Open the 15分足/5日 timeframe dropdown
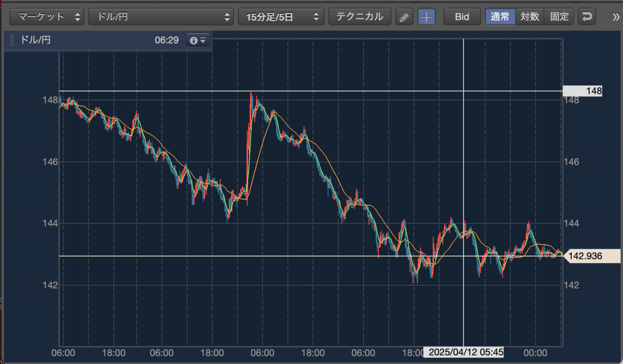Screen dimensions: 623x364 click(281, 17)
